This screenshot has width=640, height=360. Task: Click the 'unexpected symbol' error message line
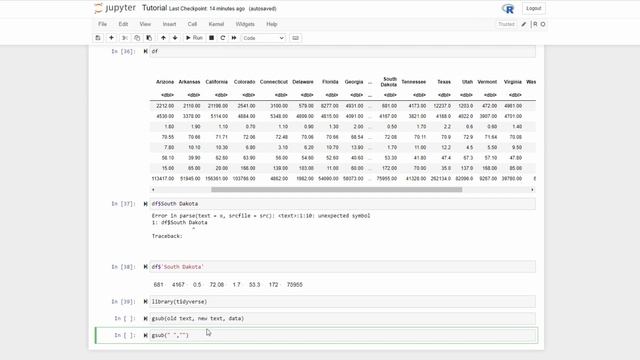pyautogui.click(x=261, y=216)
